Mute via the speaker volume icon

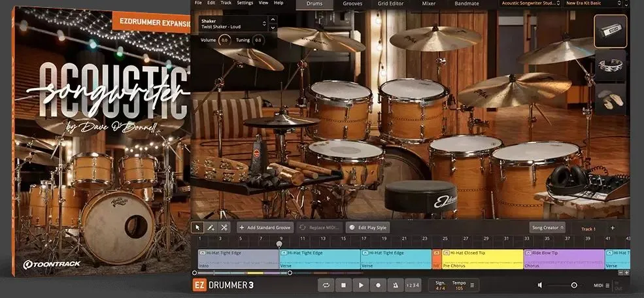pos(539,286)
